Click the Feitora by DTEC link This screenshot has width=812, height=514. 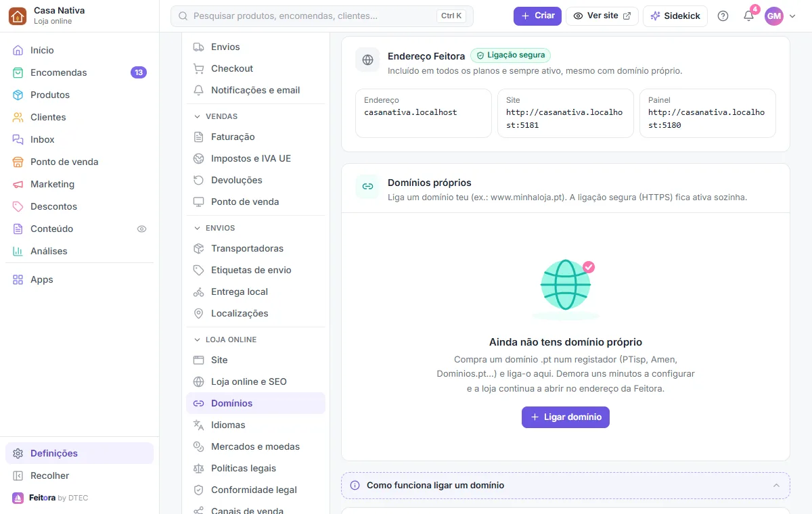tap(51, 498)
